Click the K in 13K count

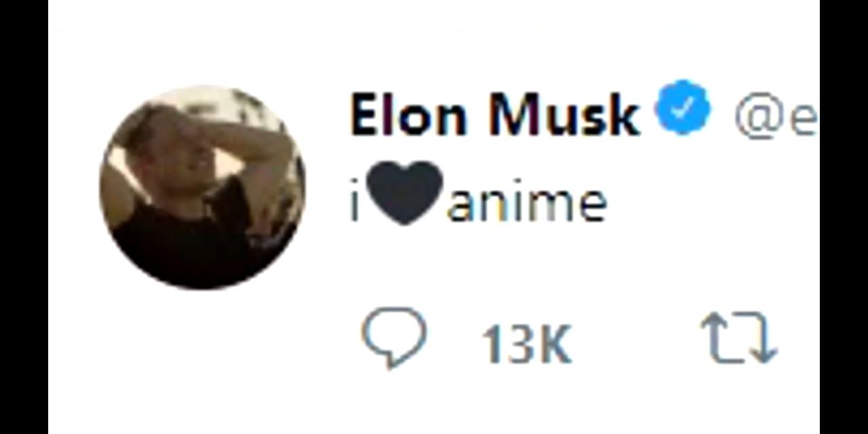tap(555, 343)
